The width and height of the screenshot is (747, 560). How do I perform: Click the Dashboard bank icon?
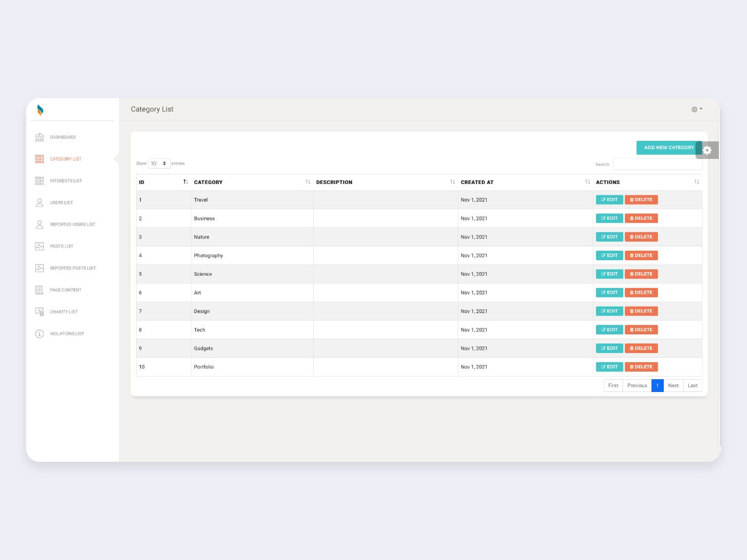click(x=39, y=137)
